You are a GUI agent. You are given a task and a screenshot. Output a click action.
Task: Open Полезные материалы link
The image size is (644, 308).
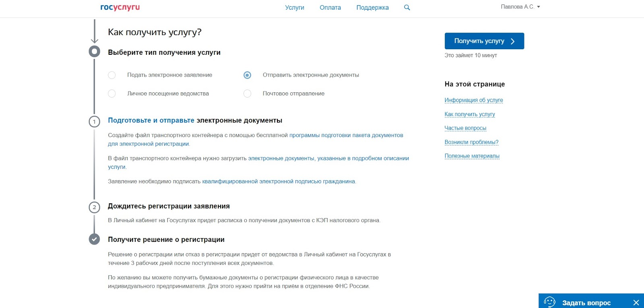(472, 156)
